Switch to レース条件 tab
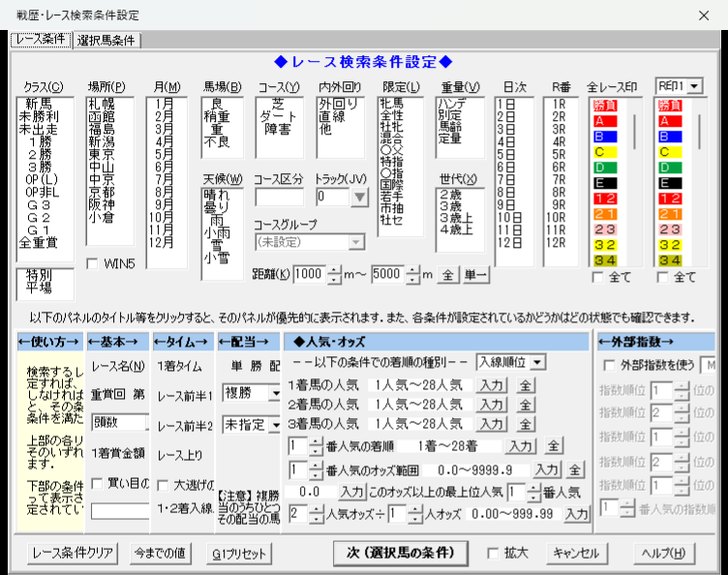This screenshot has width=728, height=575. 41,40
